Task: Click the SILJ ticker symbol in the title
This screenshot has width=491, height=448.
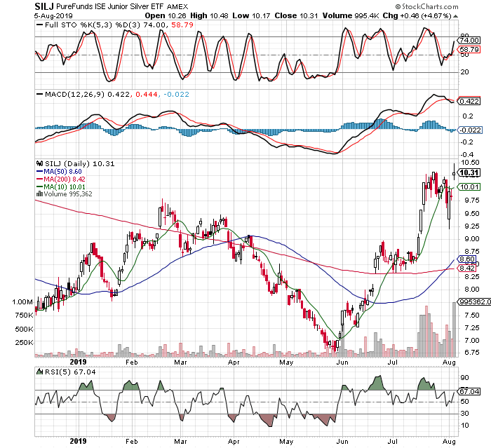Action: click(x=44, y=6)
